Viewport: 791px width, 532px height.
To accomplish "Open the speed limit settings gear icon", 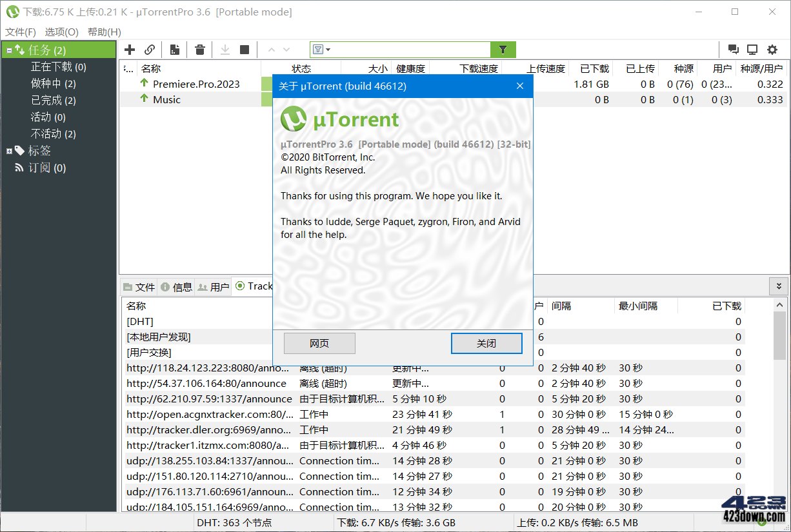I will pyautogui.click(x=772, y=49).
